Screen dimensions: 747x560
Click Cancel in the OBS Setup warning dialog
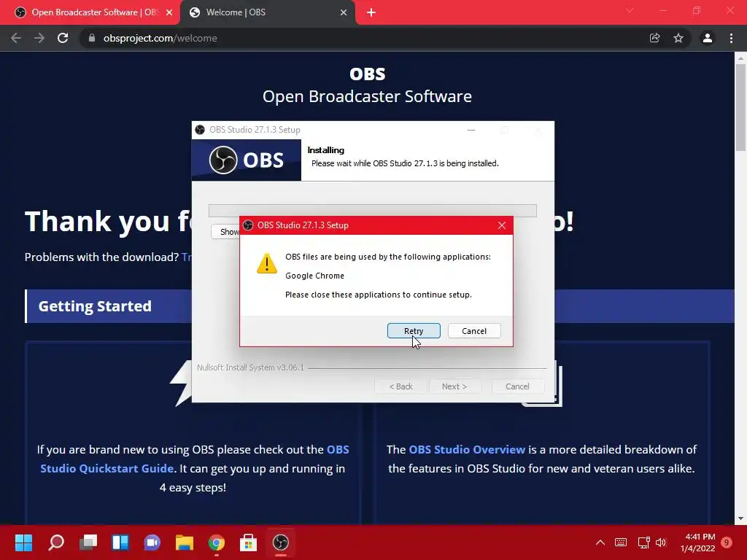click(x=474, y=330)
